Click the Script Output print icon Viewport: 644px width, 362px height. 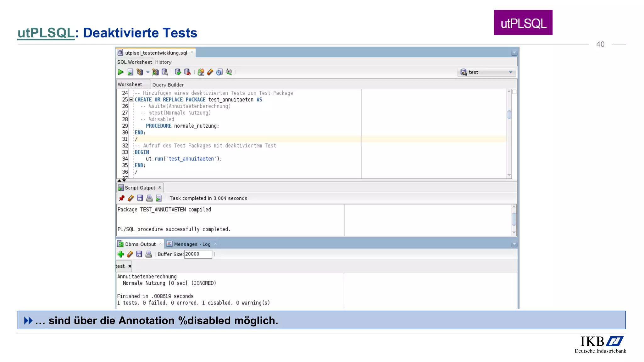point(149,198)
